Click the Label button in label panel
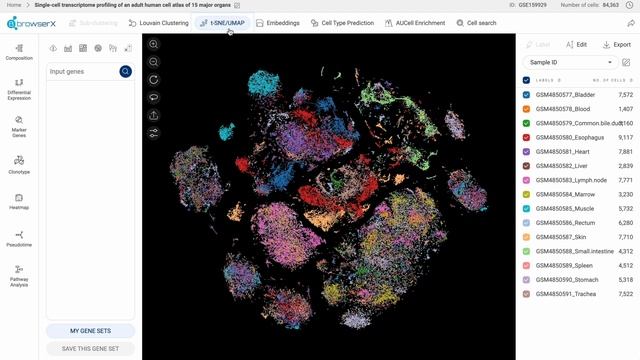The image size is (640, 360). pos(538,44)
